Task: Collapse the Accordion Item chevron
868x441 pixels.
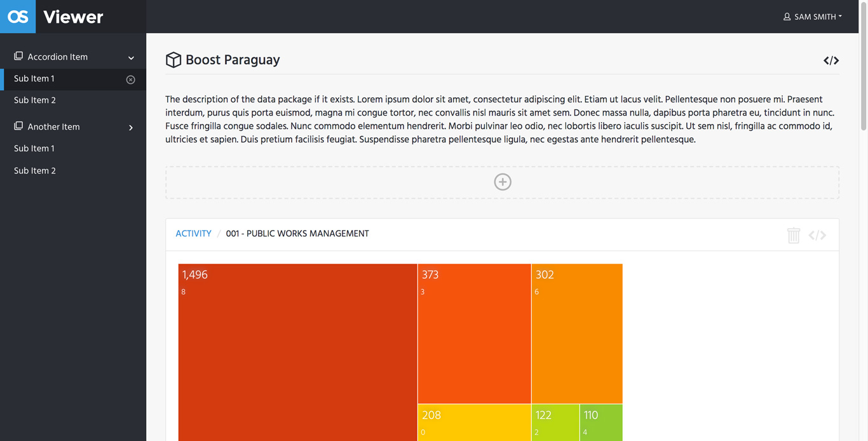Action: [131, 58]
